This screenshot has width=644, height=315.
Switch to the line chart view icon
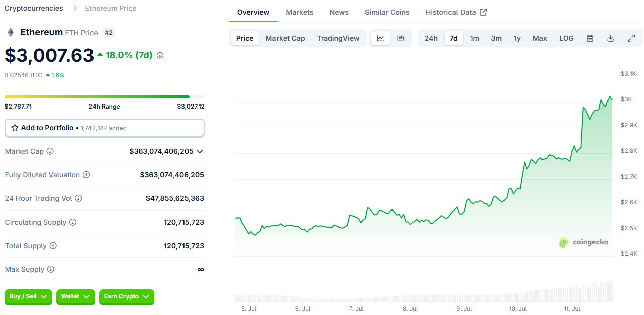pos(380,38)
